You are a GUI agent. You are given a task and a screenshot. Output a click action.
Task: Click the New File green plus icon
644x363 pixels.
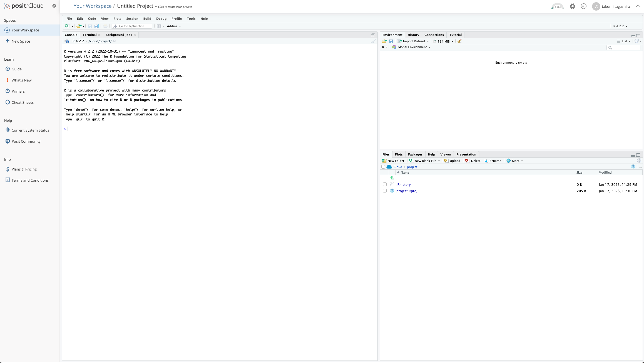click(66, 26)
